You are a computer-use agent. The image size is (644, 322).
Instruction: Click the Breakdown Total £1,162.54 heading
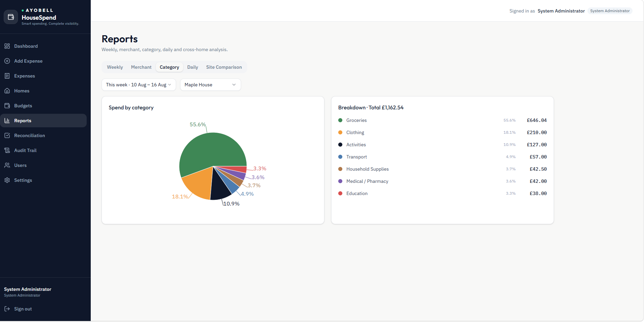pyautogui.click(x=371, y=108)
